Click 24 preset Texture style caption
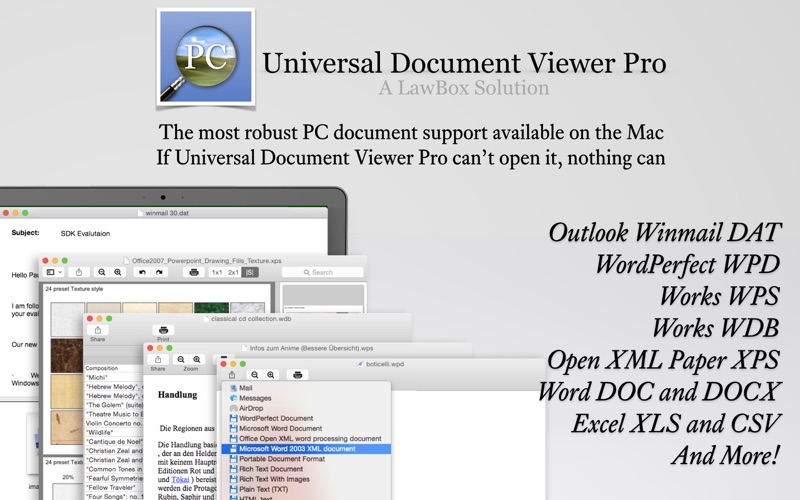The width and height of the screenshot is (800, 500). click(x=74, y=289)
